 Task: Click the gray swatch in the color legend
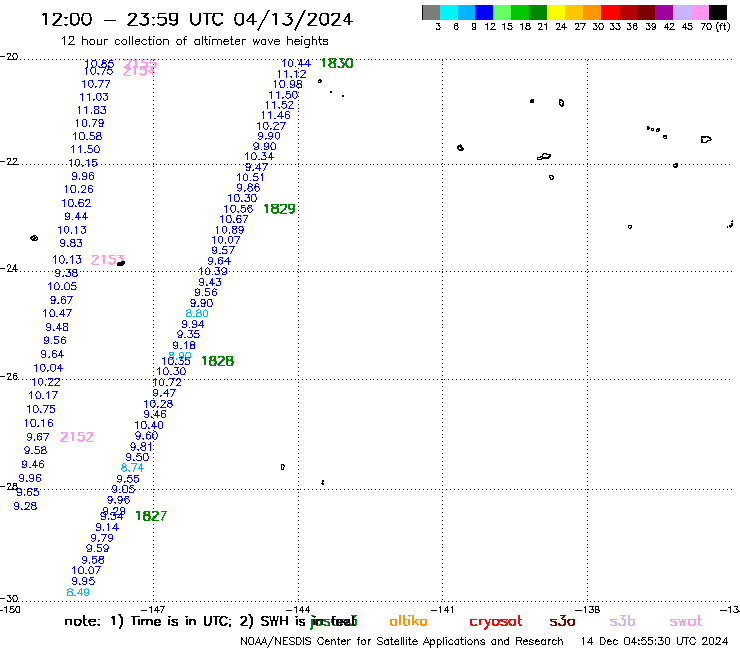431,12
